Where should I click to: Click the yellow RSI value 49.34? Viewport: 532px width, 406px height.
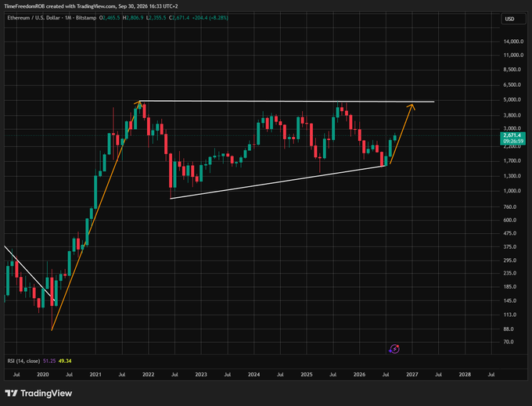[x=65, y=361]
